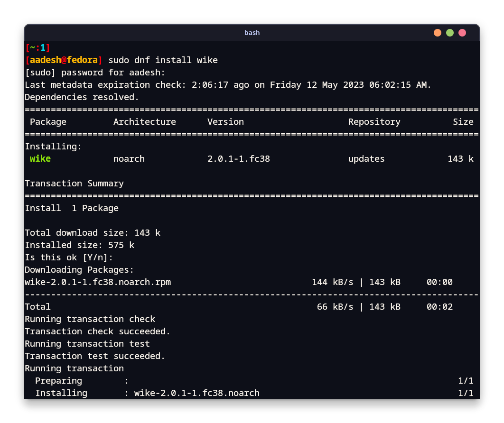Select the Transaction Summary heading
The height and width of the screenshot is (423, 504).
(74, 183)
